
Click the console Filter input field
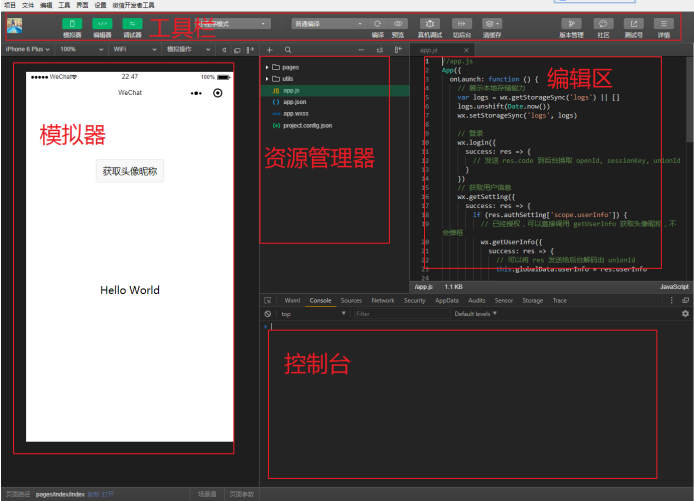(401, 314)
